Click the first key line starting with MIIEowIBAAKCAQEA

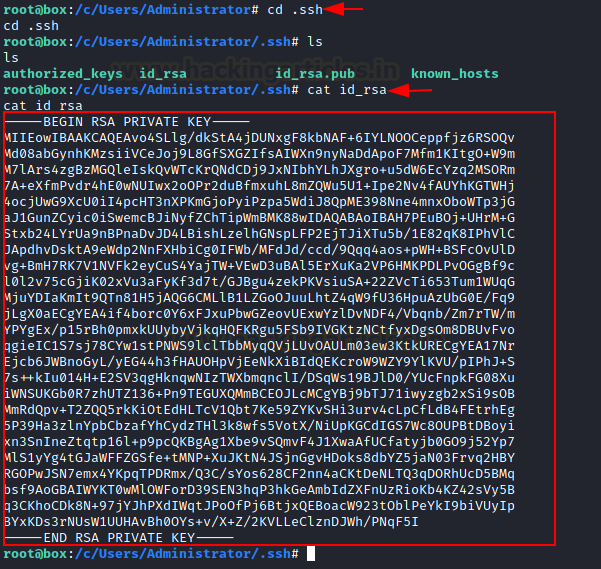259,138
